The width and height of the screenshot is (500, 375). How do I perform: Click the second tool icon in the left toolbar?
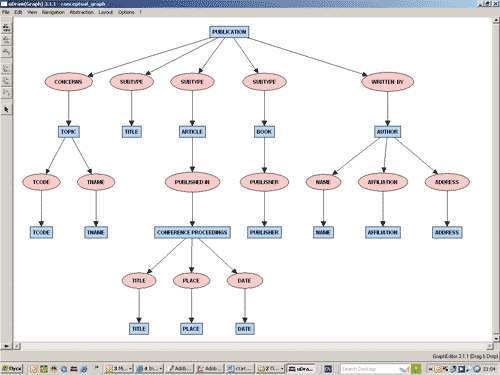(x=6, y=40)
